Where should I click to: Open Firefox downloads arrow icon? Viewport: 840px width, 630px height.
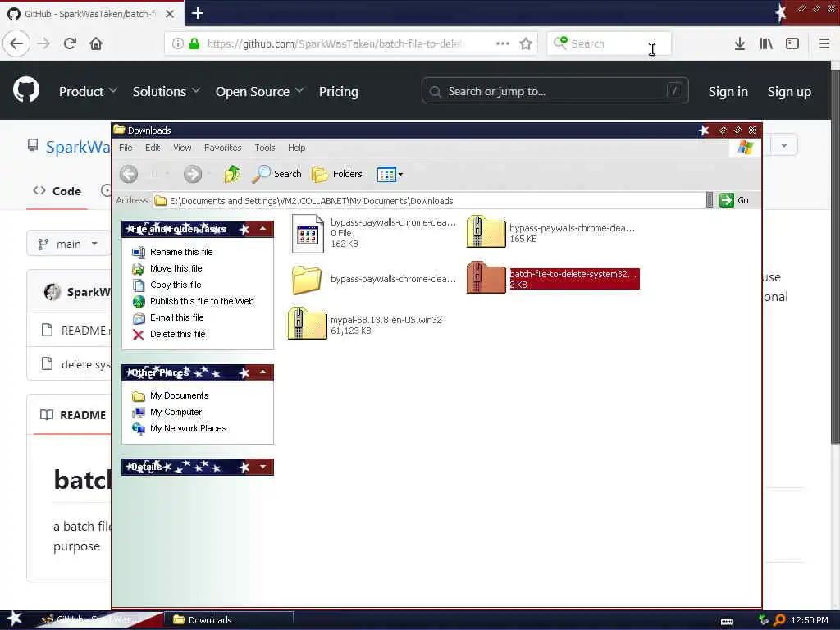coord(739,43)
